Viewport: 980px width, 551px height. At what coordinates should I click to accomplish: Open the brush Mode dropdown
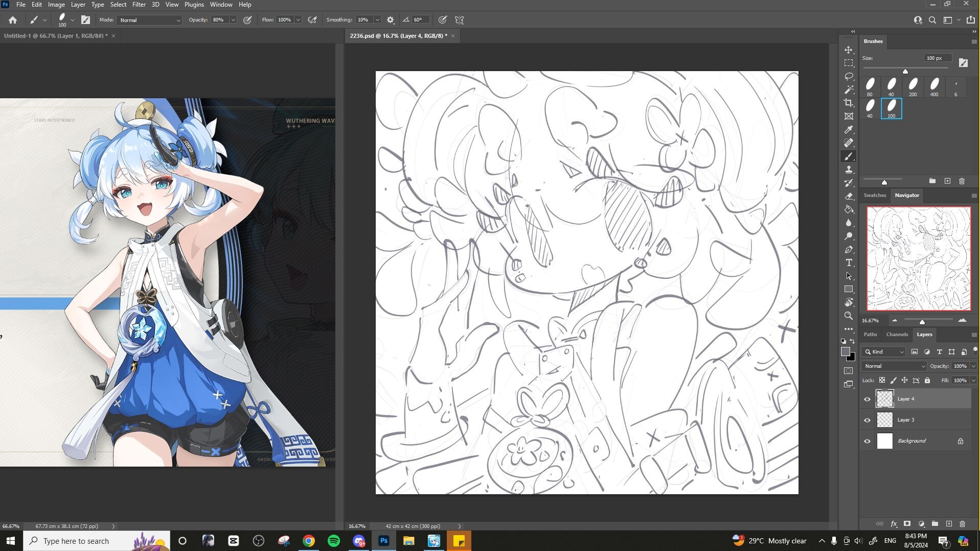point(150,20)
